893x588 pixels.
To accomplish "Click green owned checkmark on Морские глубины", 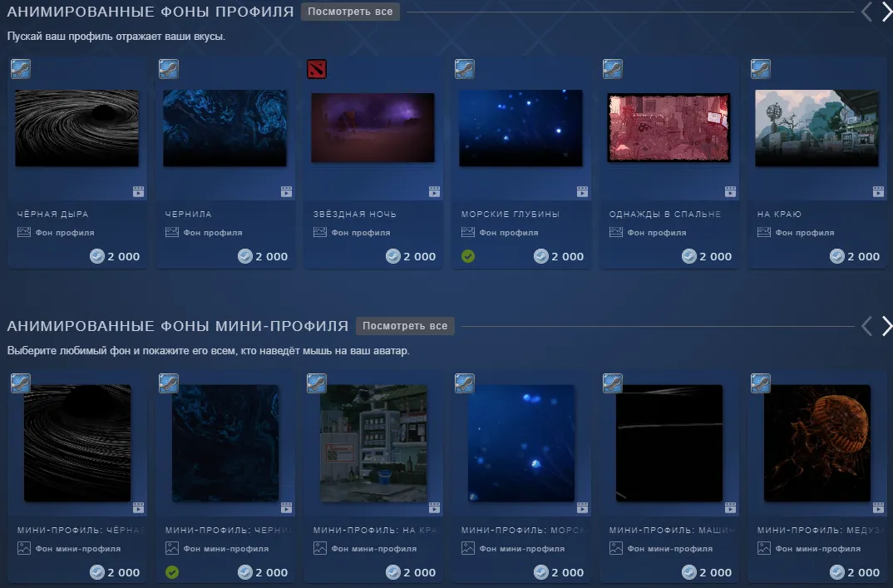I will click(468, 256).
